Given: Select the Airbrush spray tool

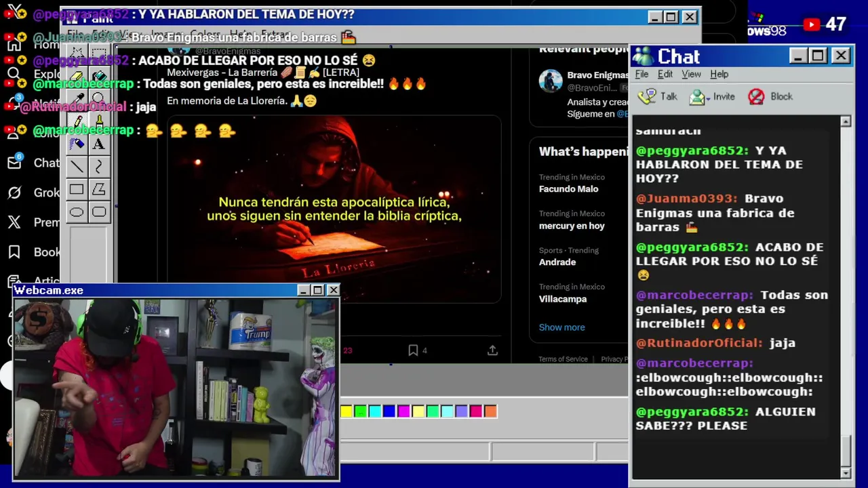Looking at the screenshot, I should [x=77, y=144].
